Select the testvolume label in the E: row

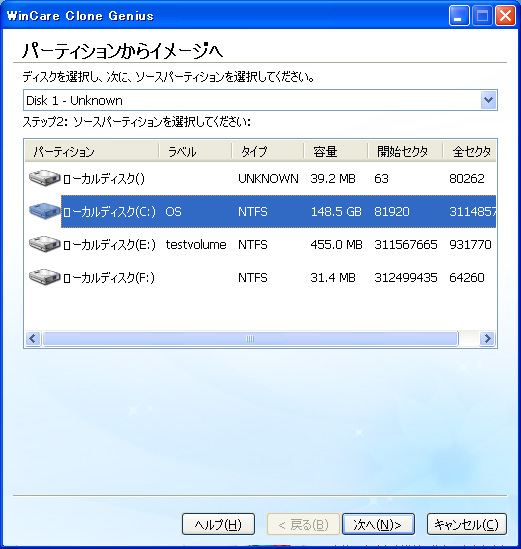click(x=196, y=244)
